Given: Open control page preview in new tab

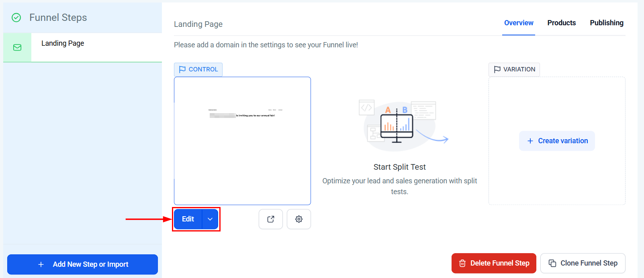Looking at the screenshot, I should 271,219.
